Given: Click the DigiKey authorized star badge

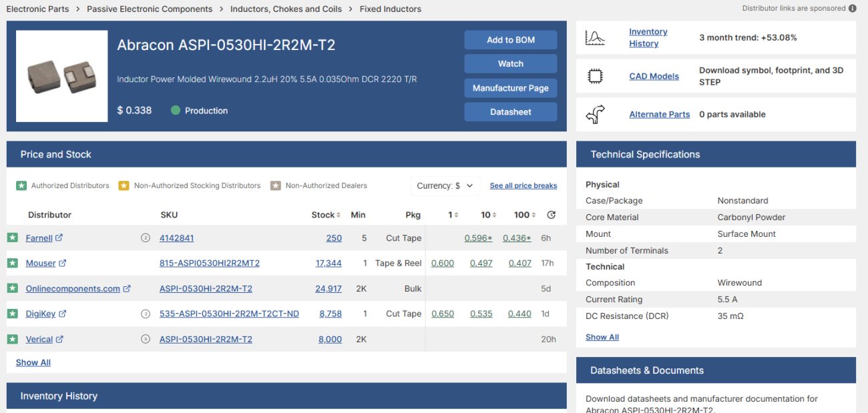Looking at the screenshot, I should coord(12,314).
